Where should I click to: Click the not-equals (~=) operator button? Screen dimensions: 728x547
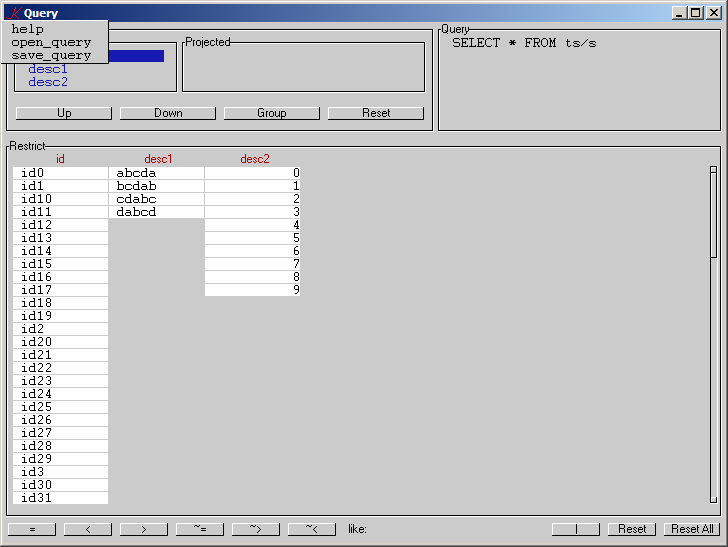click(199, 529)
